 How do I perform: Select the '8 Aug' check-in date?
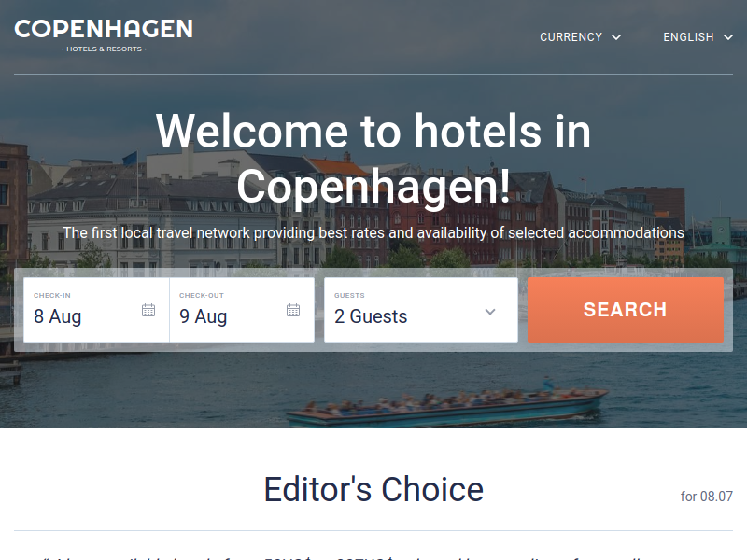(x=58, y=316)
